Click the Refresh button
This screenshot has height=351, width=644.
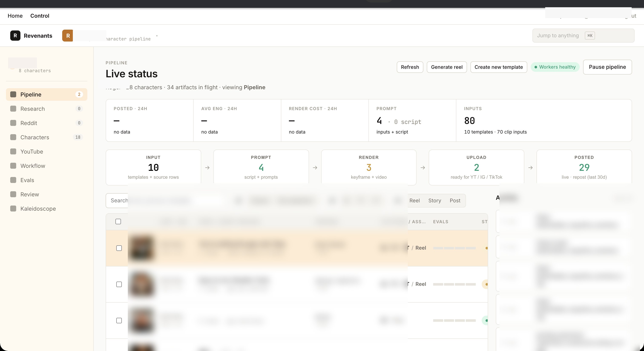pyautogui.click(x=410, y=67)
